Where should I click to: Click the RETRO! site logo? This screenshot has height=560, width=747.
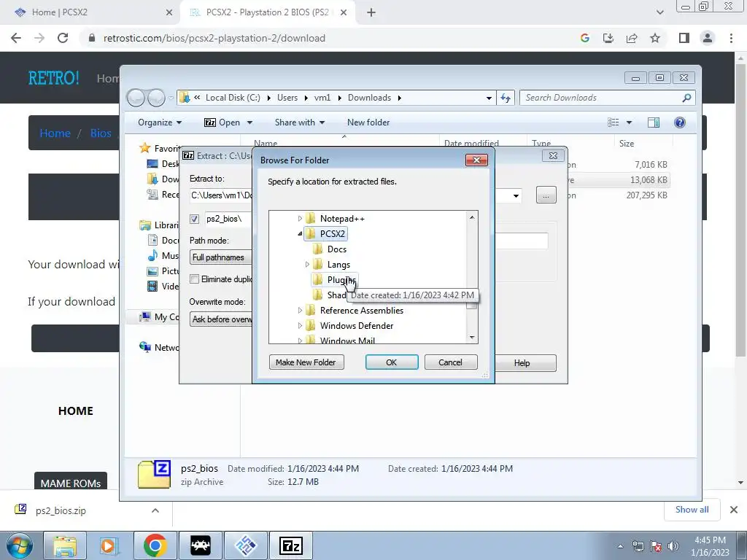tap(53, 77)
